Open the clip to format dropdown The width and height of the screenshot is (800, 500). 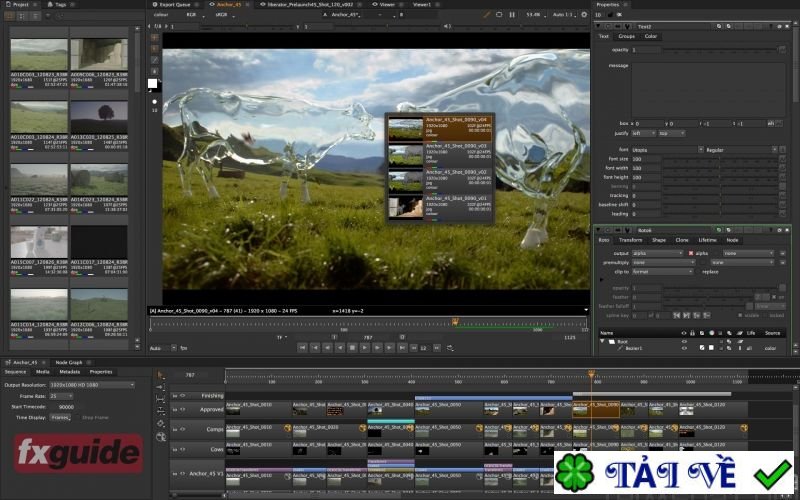point(661,271)
